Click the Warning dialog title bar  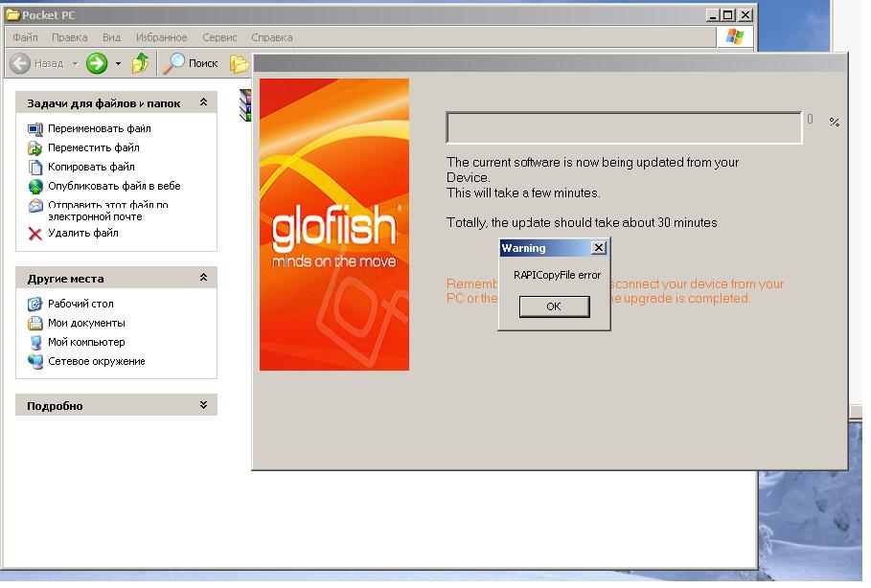(545, 248)
